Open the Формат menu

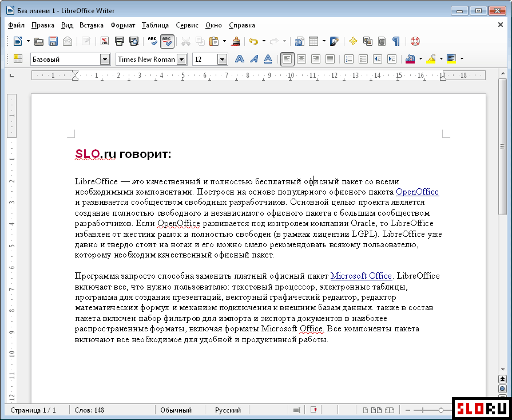click(123, 25)
